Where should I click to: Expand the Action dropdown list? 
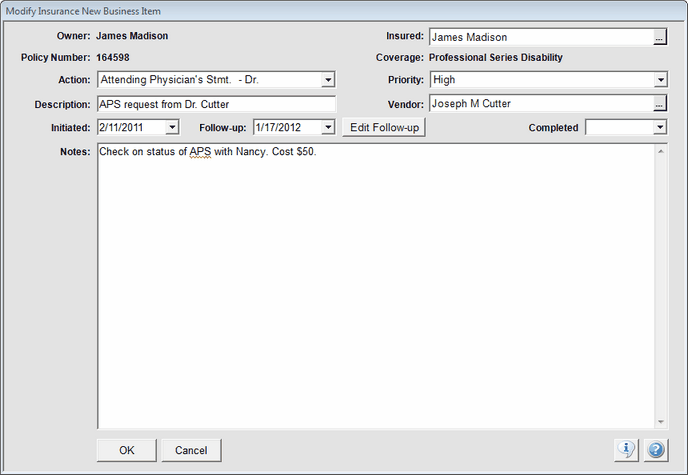[x=328, y=80]
